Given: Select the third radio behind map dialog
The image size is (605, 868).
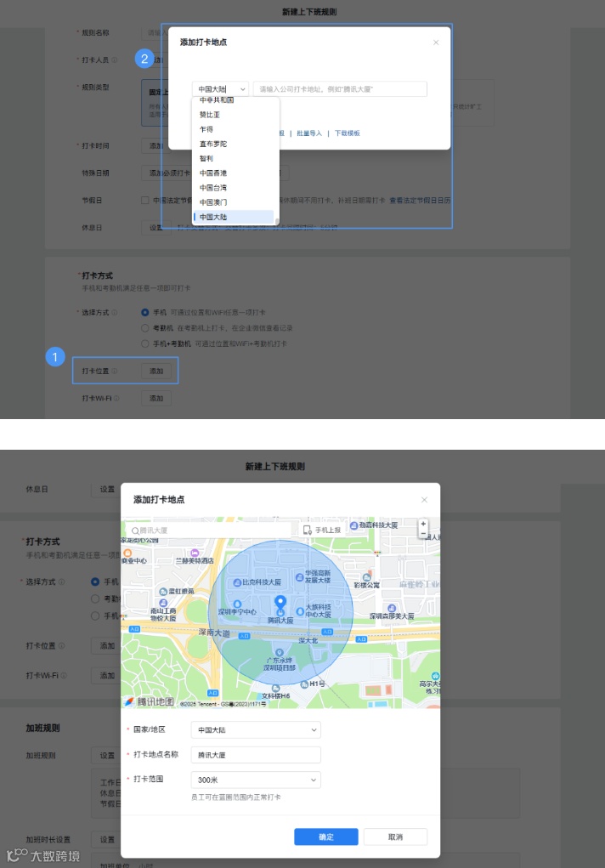Looking at the screenshot, I should click(95, 616).
